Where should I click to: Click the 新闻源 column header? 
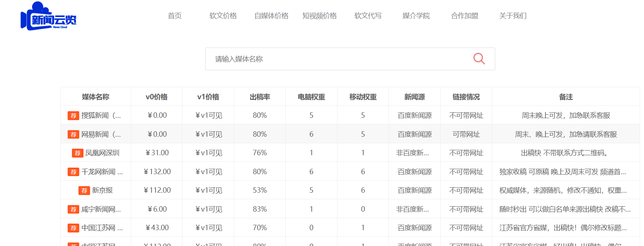coord(414,97)
